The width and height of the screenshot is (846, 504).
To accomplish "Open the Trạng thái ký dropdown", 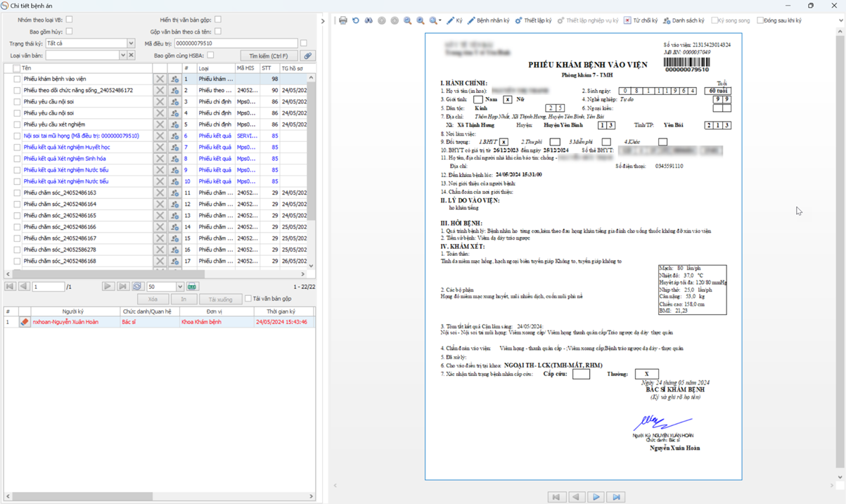I will click(x=131, y=44).
